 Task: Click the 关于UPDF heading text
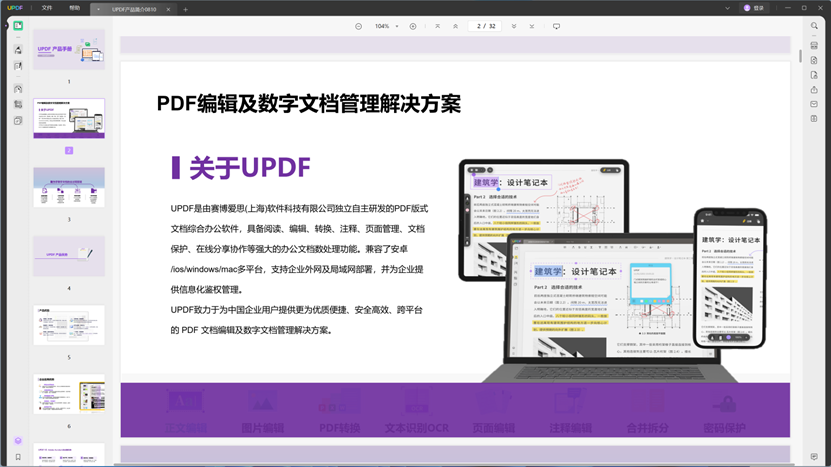point(250,168)
